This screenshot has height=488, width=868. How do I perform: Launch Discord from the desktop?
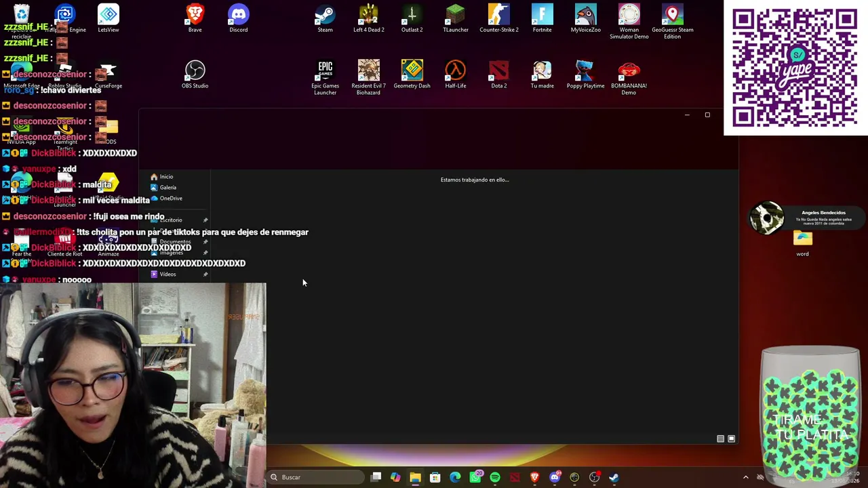tap(238, 18)
